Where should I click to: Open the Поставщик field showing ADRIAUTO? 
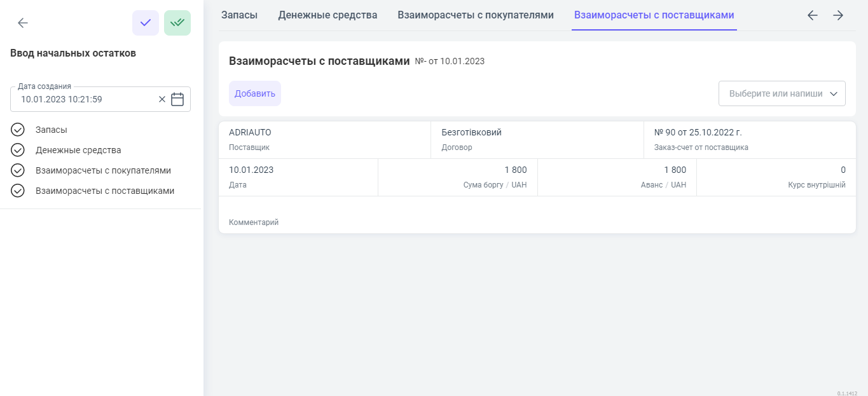point(324,139)
